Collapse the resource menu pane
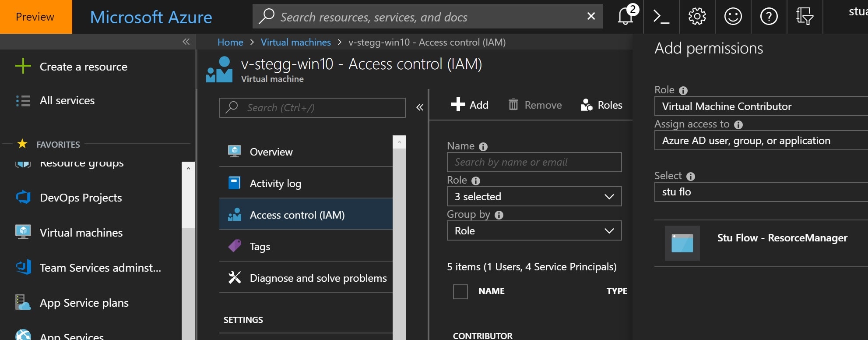This screenshot has height=340, width=868. 419,107
